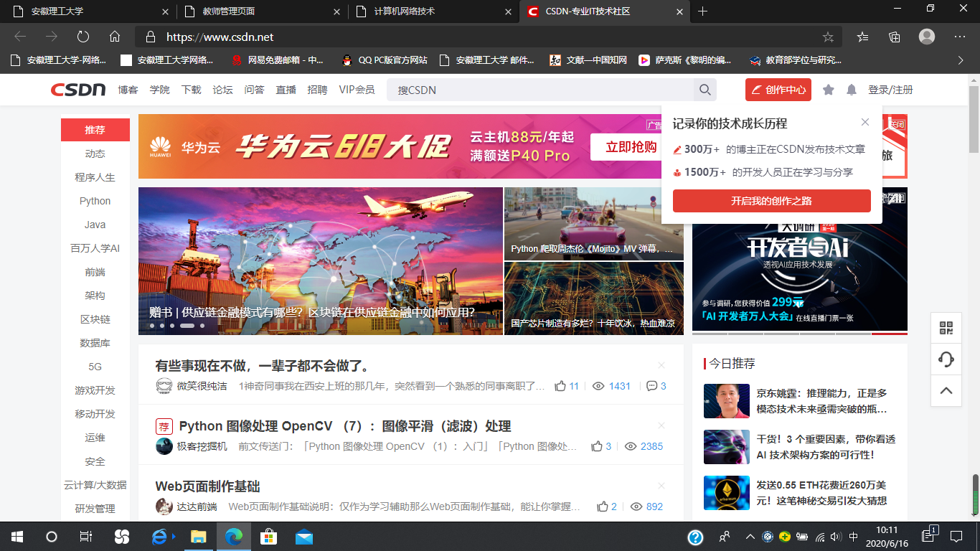
Task: Open a new browser tab
Action: pos(702,11)
